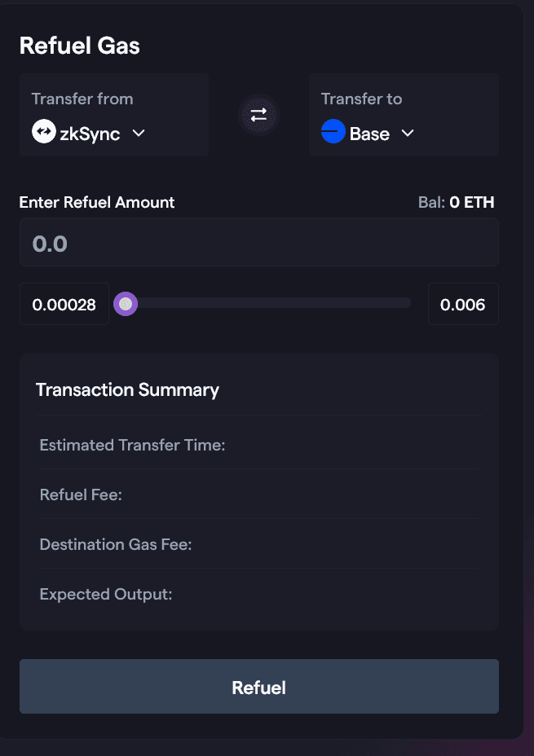Swap the source and destination networks
Image resolution: width=534 pixels, height=756 pixels.
[x=258, y=115]
